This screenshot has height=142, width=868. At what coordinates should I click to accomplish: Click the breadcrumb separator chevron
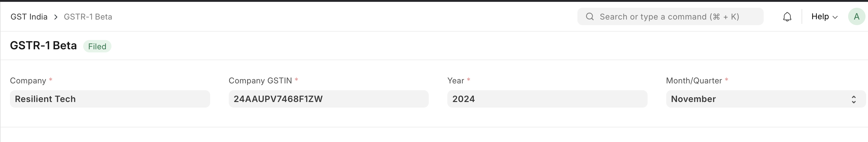point(56,17)
